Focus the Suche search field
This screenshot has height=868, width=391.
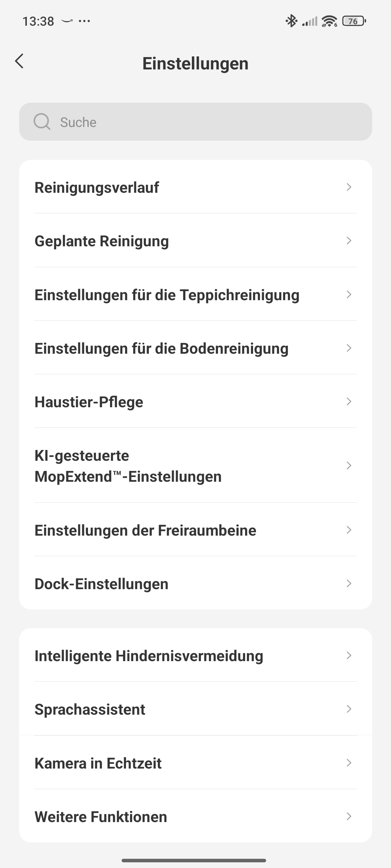(210, 122)
